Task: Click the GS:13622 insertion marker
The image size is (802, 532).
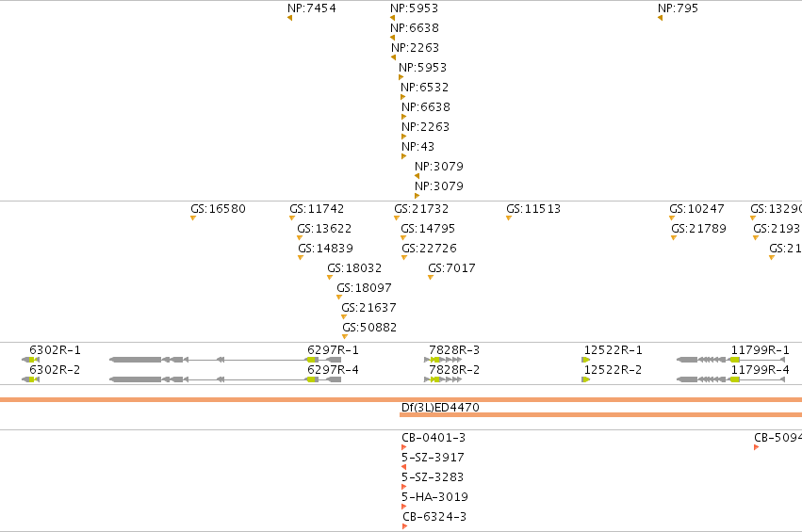Action: coord(300,238)
